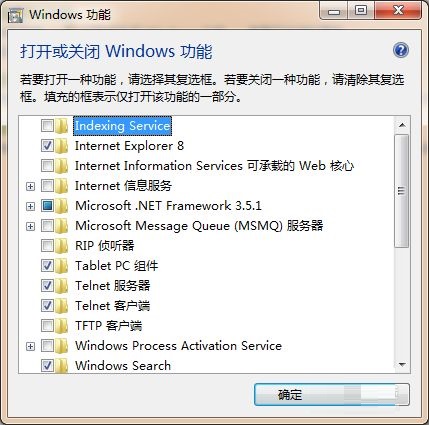Tick the TFTP 客户端 checkbox
Image resolution: width=429 pixels, height=425 pixels.
(x=47, y=326)
